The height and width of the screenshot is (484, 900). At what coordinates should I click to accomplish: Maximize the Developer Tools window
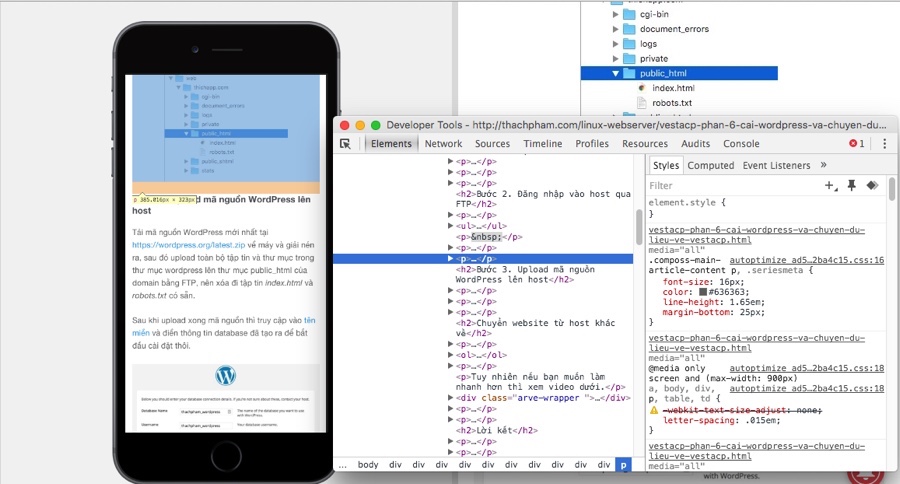[x=375, y=125]
